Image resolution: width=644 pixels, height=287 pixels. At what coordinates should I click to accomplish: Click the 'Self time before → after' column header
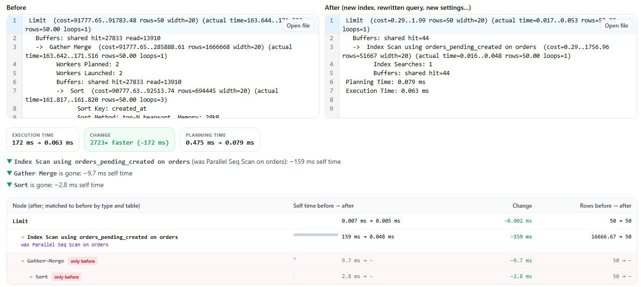[323, 206]
